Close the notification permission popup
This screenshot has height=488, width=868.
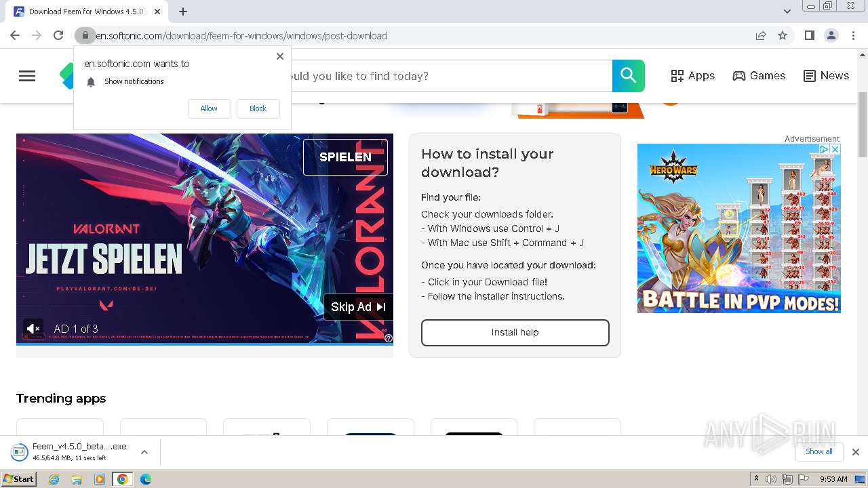[x=280, y=56]
